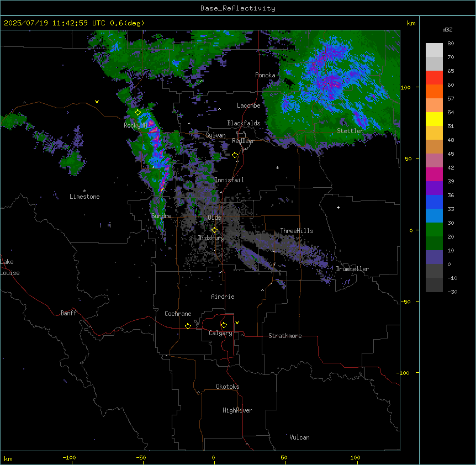Click the -30 value in dBZ legend

point(452,292)
